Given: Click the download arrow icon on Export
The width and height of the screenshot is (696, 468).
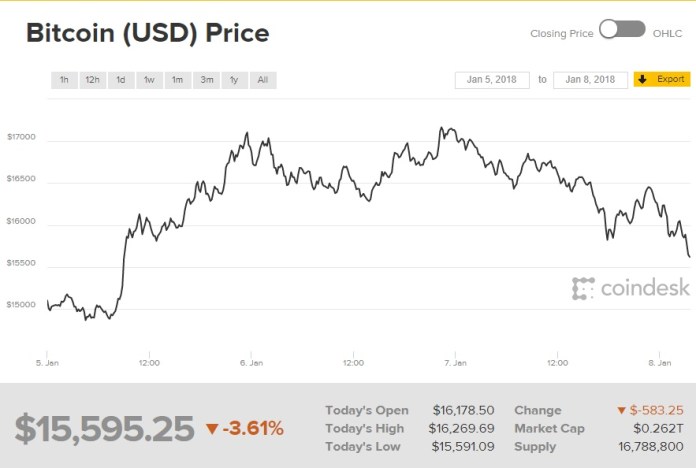Looking at the screenshot, I should [643, 79].
